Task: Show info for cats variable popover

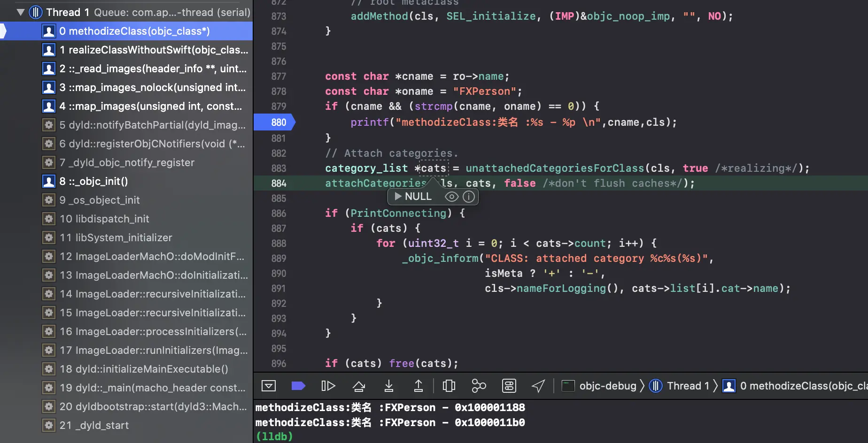Action: 469,197
